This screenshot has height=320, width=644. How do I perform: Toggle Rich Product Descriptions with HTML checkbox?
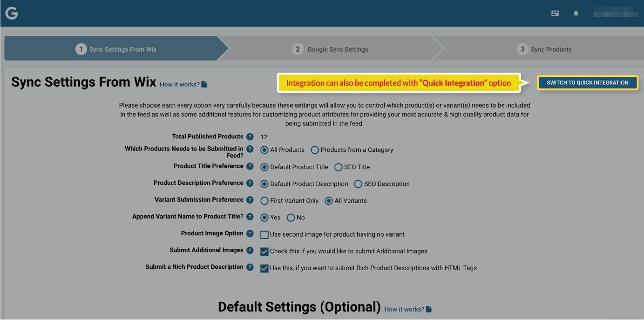264,268
